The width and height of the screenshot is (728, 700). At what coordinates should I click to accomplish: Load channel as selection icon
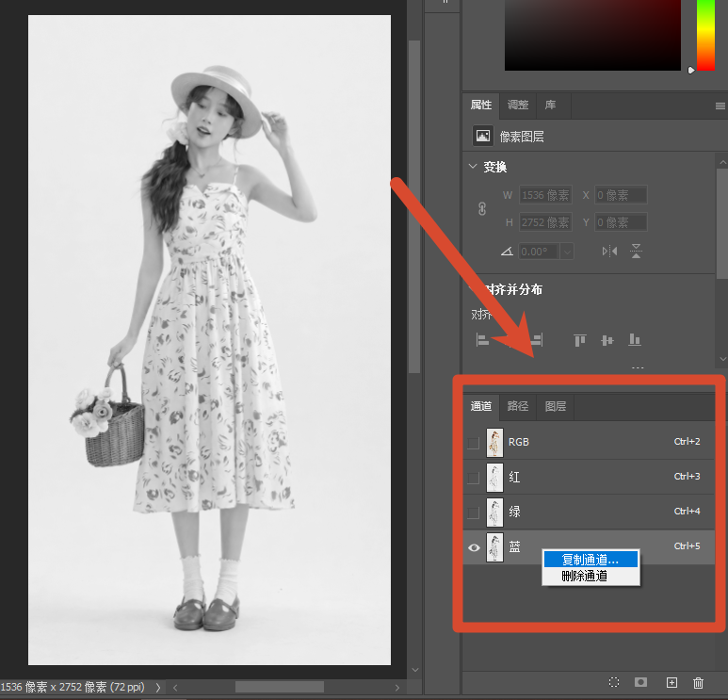click(614, 682)
